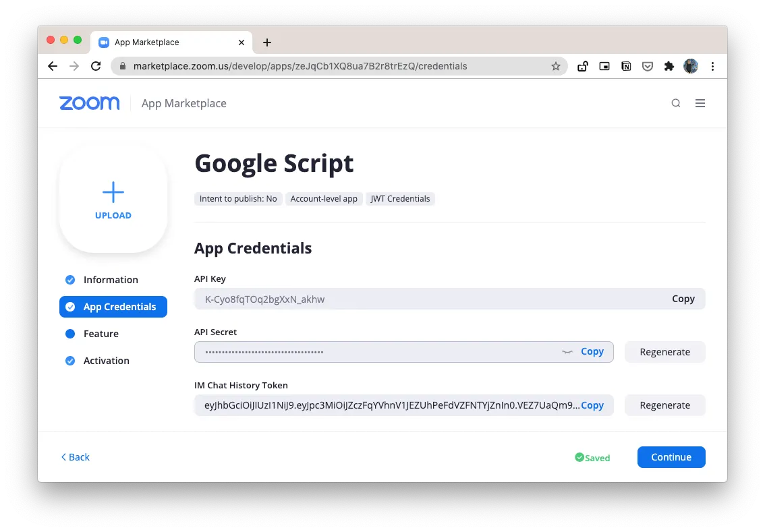Open the App Marketplace hamburger menu
Screen dimensions: 765x532
point(700,103)
